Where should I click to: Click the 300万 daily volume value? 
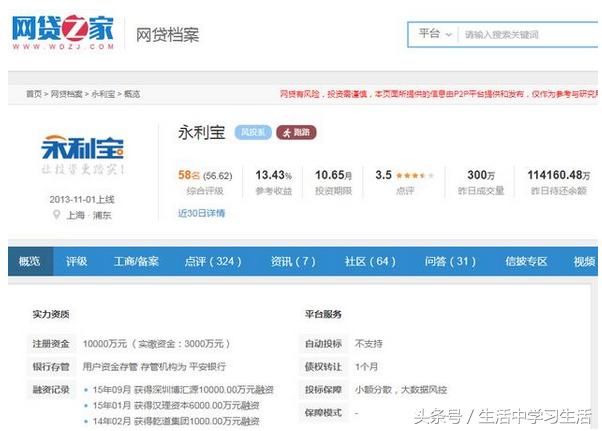click(481, 175)
